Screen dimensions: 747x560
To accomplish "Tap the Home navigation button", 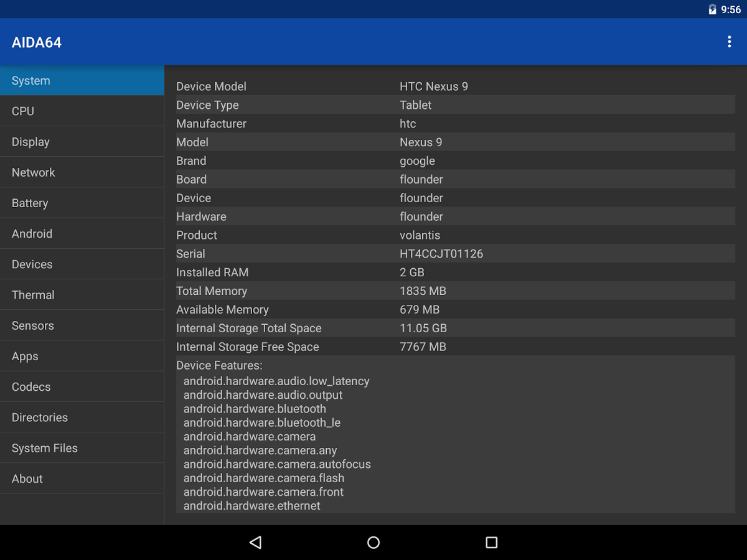I will 373,542.
